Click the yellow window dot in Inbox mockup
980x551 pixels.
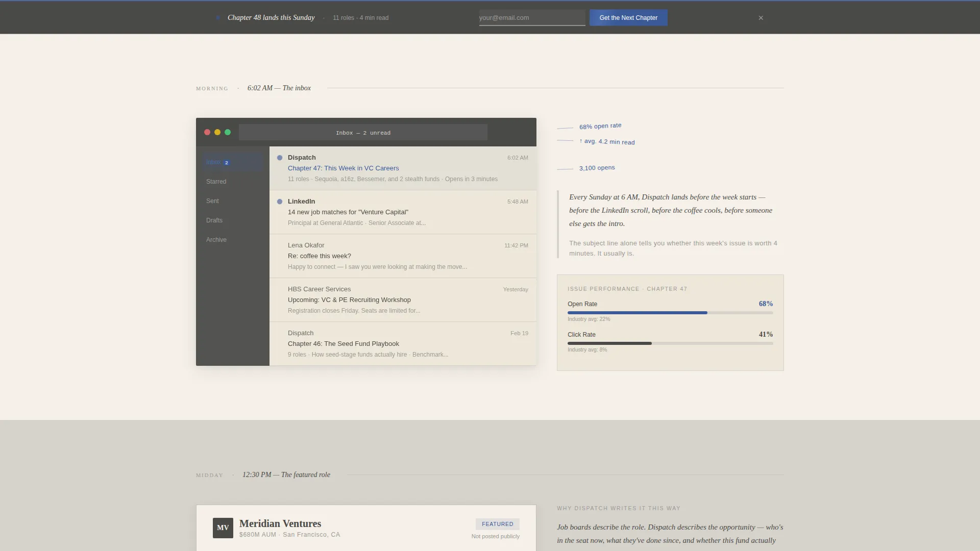tap(217, 132)
